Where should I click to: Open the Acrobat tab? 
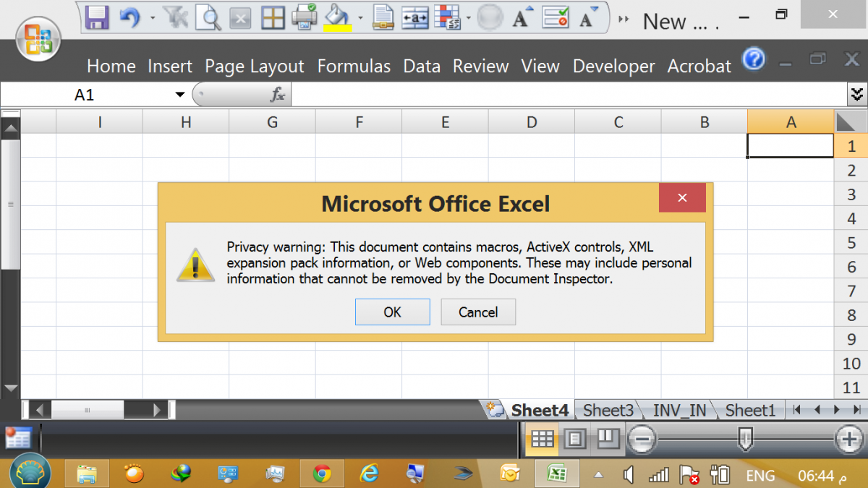point(699,67)
